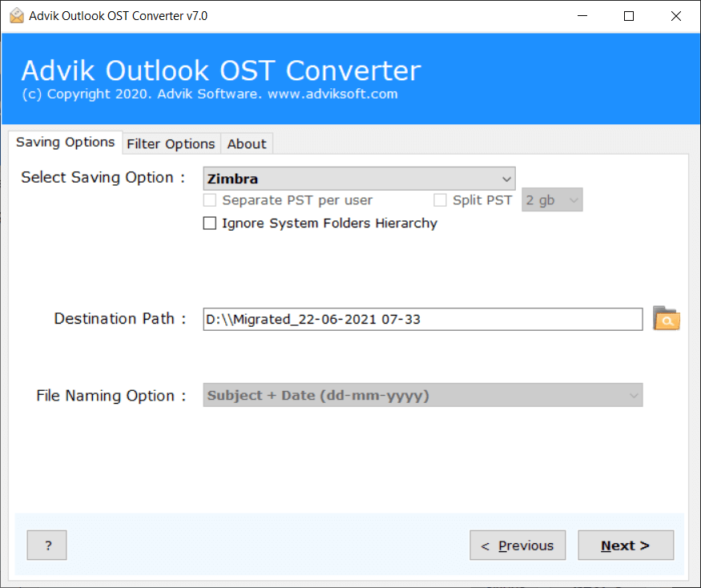The width and height of the screenshot is (701, 588).
Task: Click the Destination Path label
Action: [120, 319]
